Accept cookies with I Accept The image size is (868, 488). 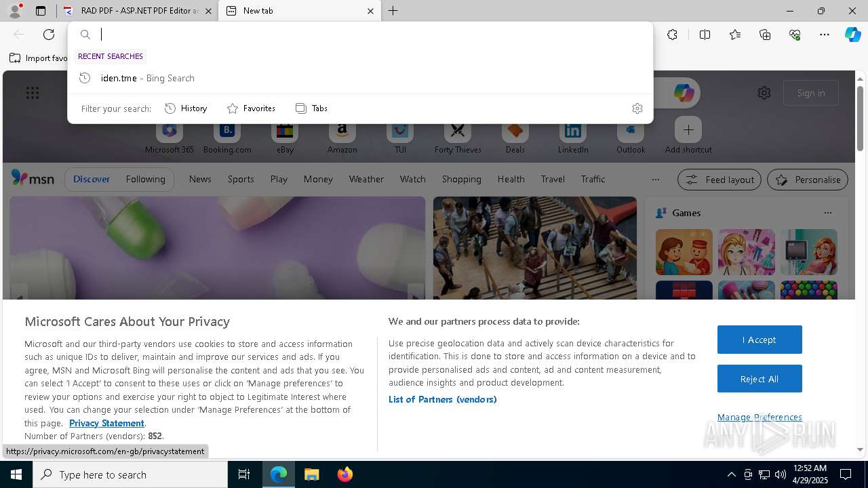759,340
